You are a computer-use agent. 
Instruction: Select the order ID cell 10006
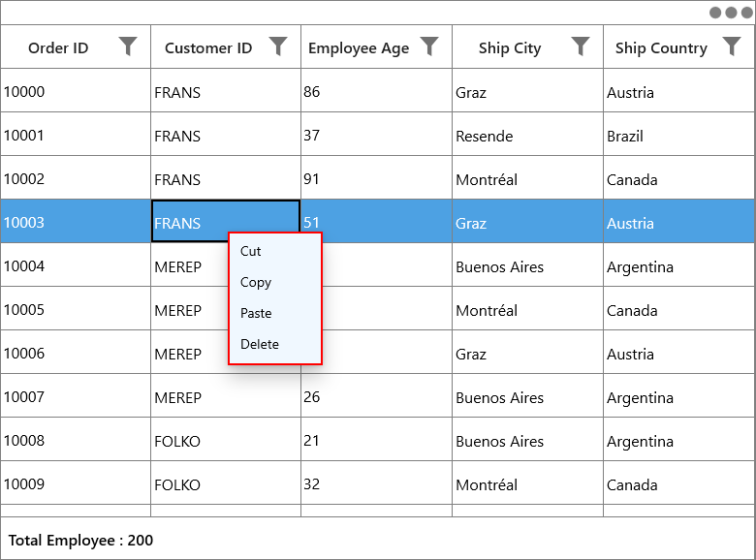(x=76, y=353)
